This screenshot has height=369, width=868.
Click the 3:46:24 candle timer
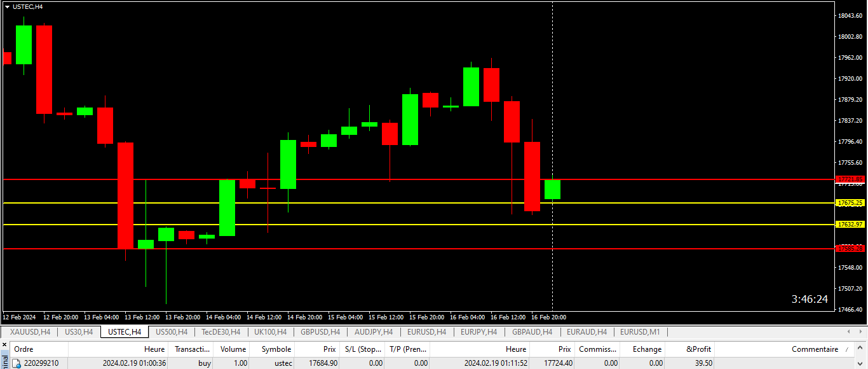pos(810,299)
